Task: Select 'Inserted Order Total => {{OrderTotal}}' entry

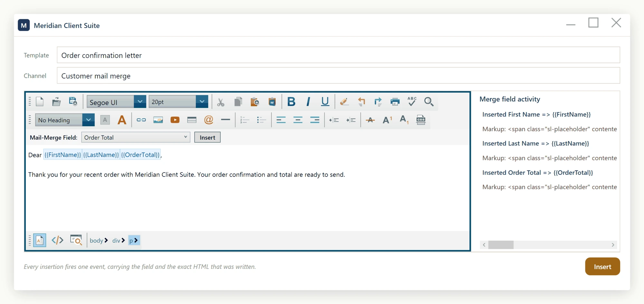Action: 537,172
